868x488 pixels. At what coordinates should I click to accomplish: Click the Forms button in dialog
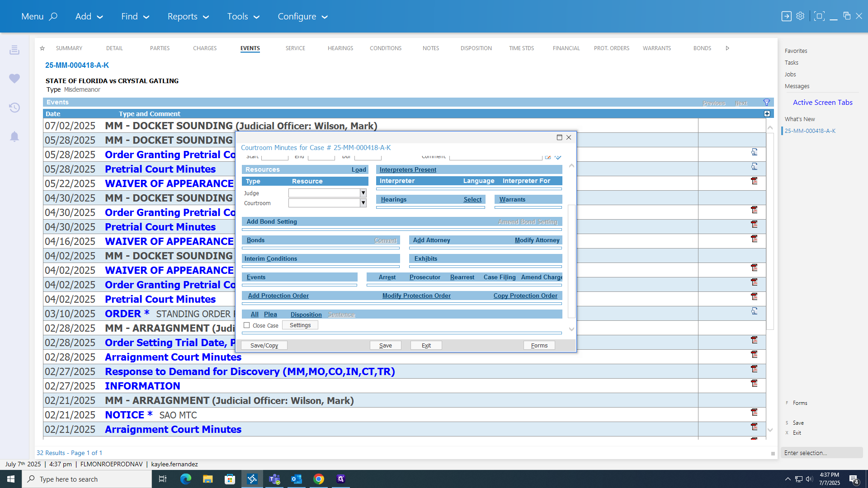pos(539,345)
